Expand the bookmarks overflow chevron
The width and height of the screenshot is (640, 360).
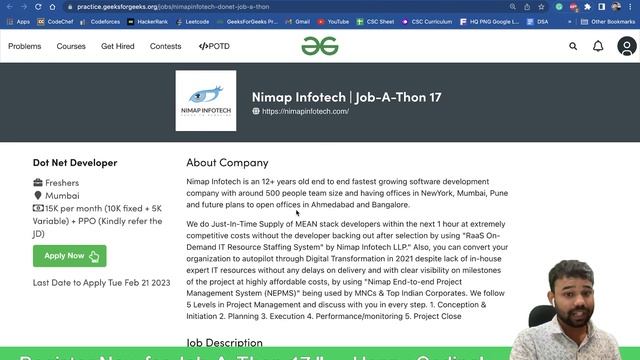point(569,22)
